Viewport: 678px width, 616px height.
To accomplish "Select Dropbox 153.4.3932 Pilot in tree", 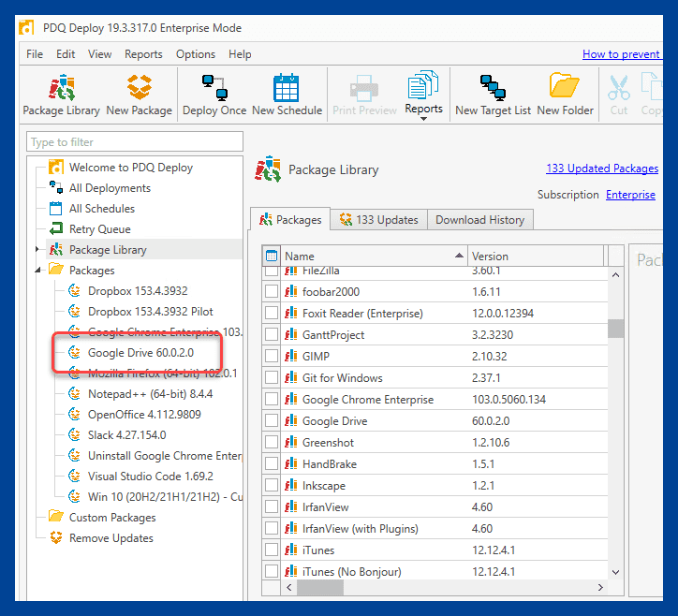I will tap(151, 311).
